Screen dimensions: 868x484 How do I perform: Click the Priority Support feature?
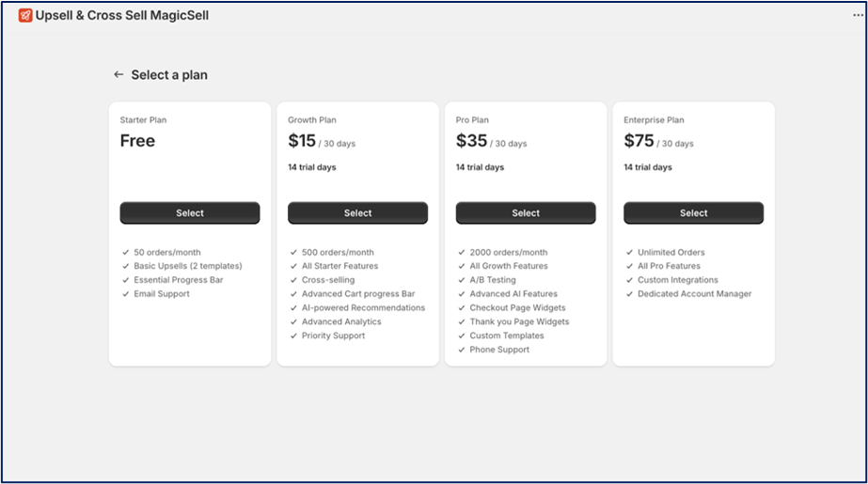[x=333, y=336]
